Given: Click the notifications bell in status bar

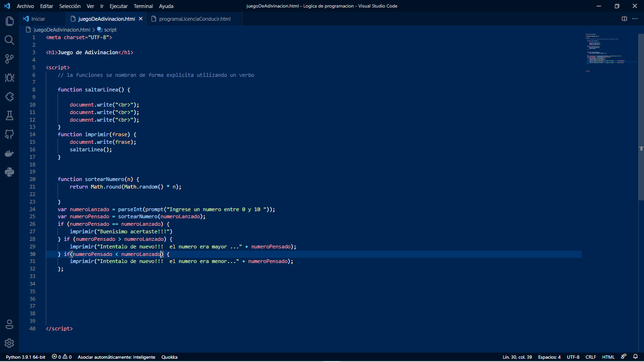Looking at the screenshot, I should coord(636,357).
